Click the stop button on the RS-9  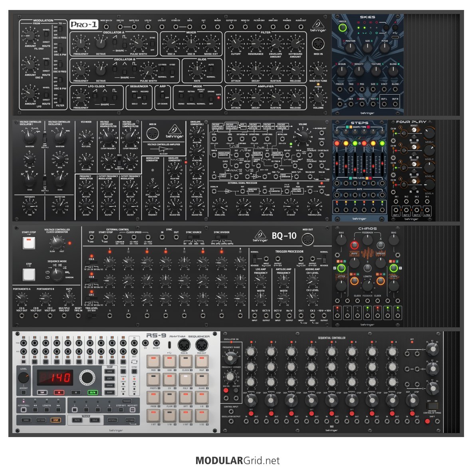76,392
